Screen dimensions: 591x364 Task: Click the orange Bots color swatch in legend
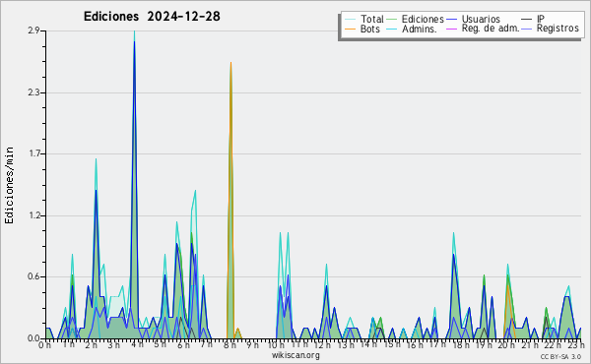pos(350,29)
